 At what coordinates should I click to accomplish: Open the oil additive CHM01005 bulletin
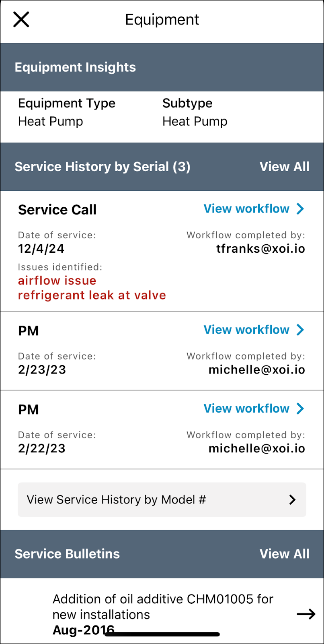[x=163, y=607]
